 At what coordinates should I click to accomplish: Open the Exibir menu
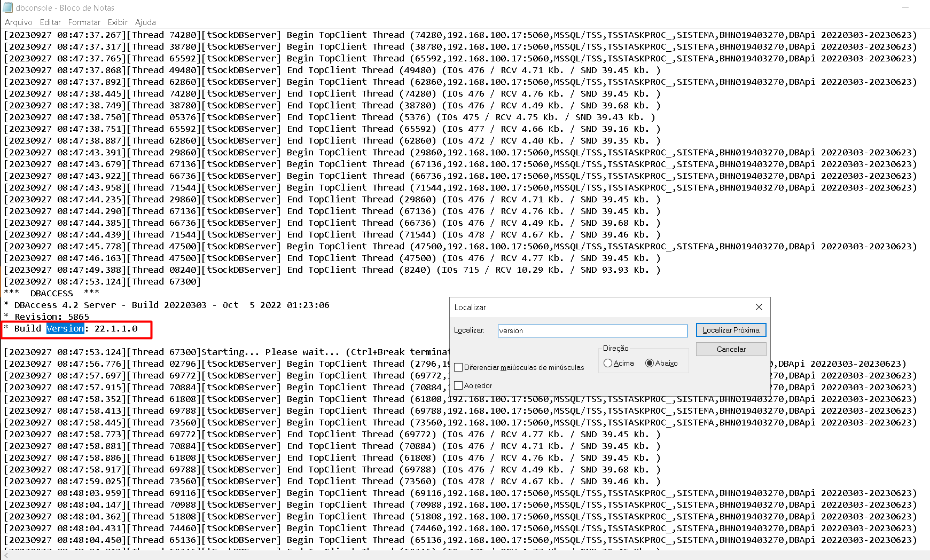coord(117,22)
